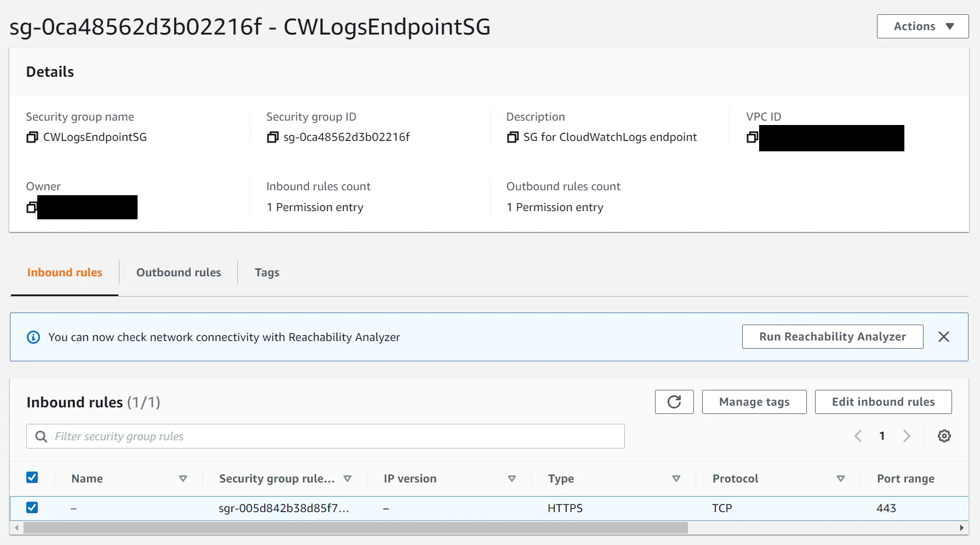Viewport: 980px width, 545px height.
Task: Copy the security group name CWLogsEndpointSG
Action: tap(32, 137)
